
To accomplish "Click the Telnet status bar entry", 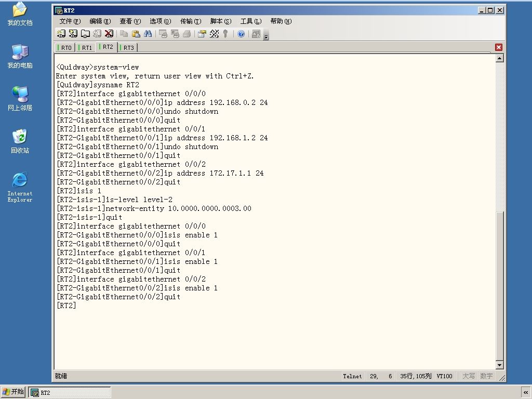I will point(352,376).
